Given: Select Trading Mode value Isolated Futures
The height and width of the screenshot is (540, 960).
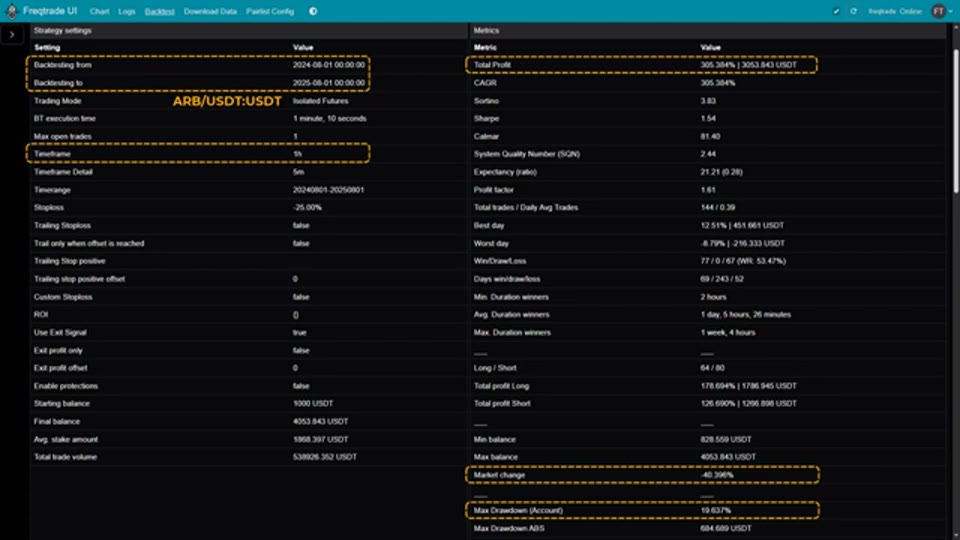Looking at the screenshot, I should coord(320,101).
